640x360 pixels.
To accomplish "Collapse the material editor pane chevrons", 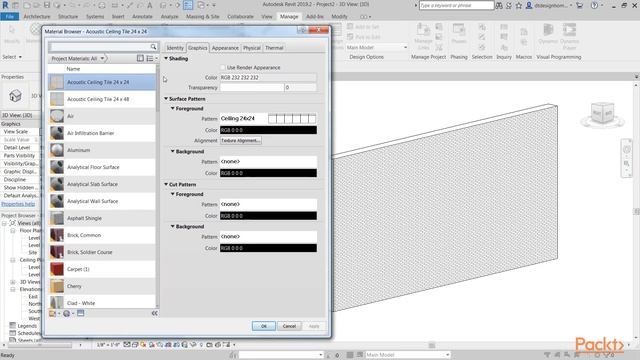I will [154, 313].
